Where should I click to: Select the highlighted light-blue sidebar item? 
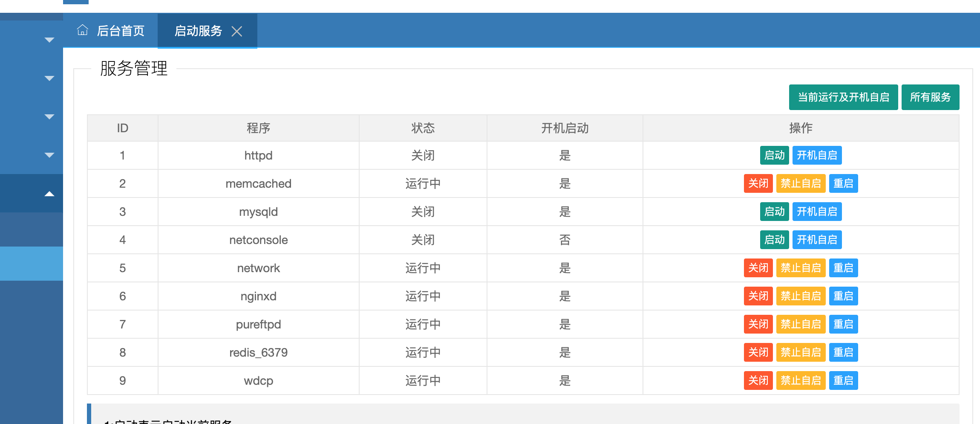[x=32, y=264]
